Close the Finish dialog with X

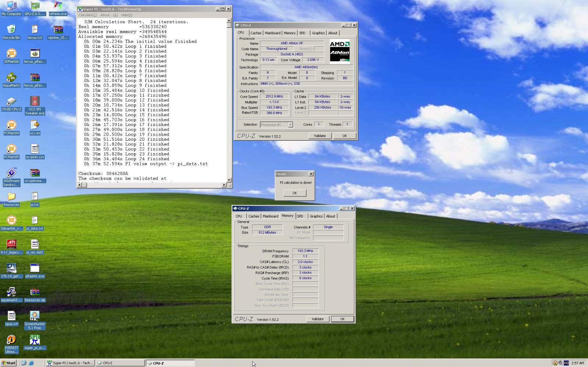click(x=311, y=174)
